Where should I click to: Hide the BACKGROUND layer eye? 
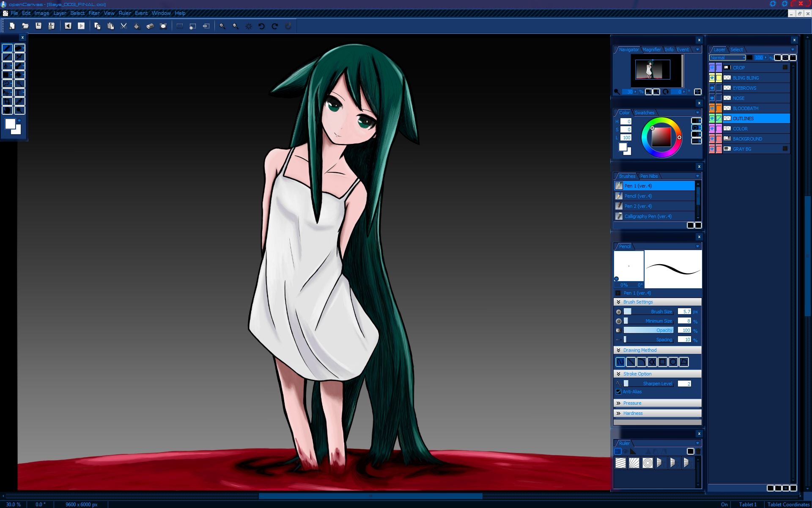[x=712, y=138]
